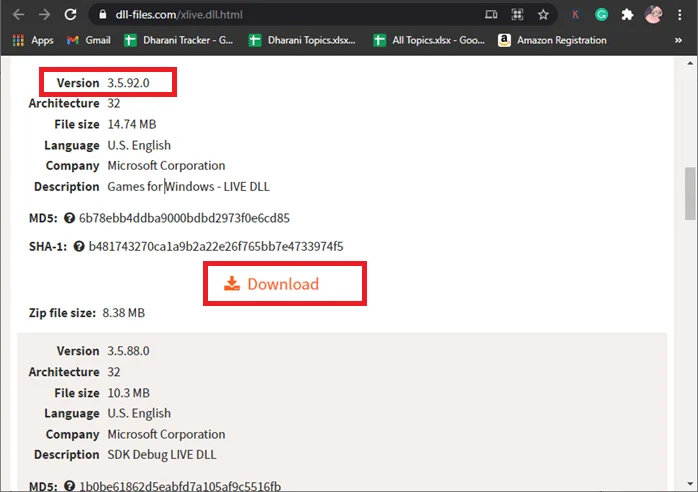Select the file size text 10.3 MB
Screen dimensions: 698x492
click(x=129, y=393)
